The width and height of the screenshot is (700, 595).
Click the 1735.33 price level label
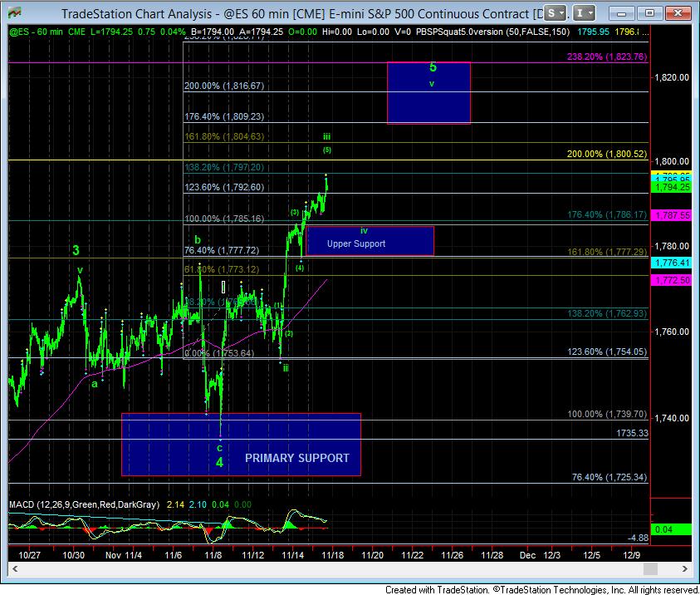[x=632, y=433]
